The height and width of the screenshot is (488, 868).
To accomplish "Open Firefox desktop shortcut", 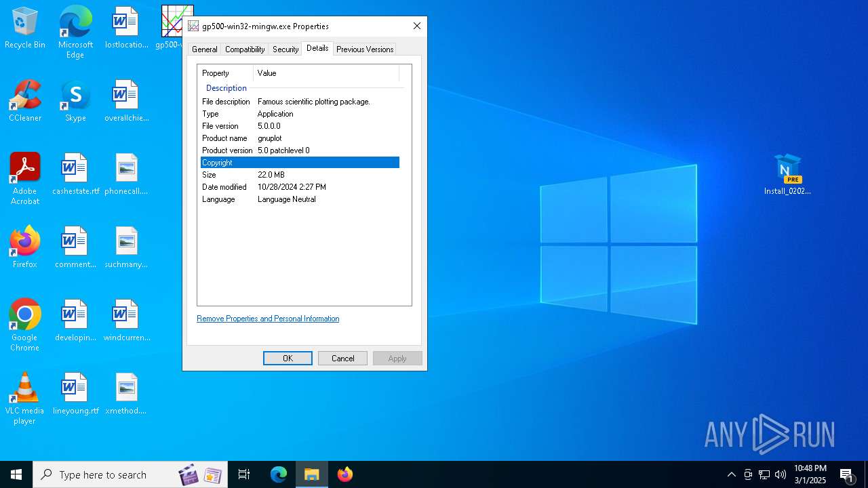I will [25, 247].
